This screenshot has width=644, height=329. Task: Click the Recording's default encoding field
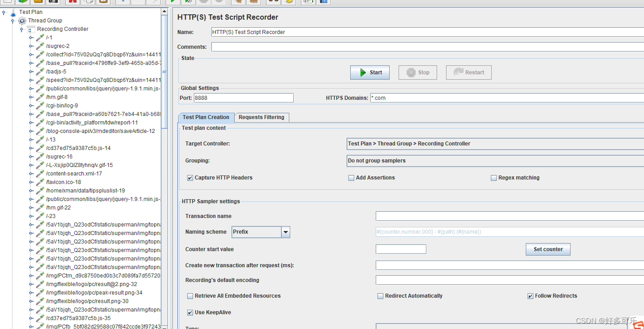[510, 280]
